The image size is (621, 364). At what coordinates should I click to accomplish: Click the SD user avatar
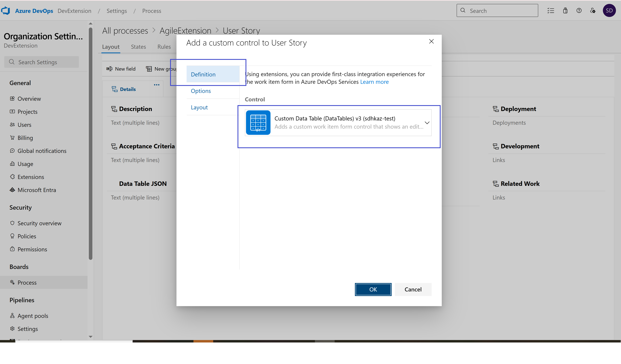click(x=609, y=10)
